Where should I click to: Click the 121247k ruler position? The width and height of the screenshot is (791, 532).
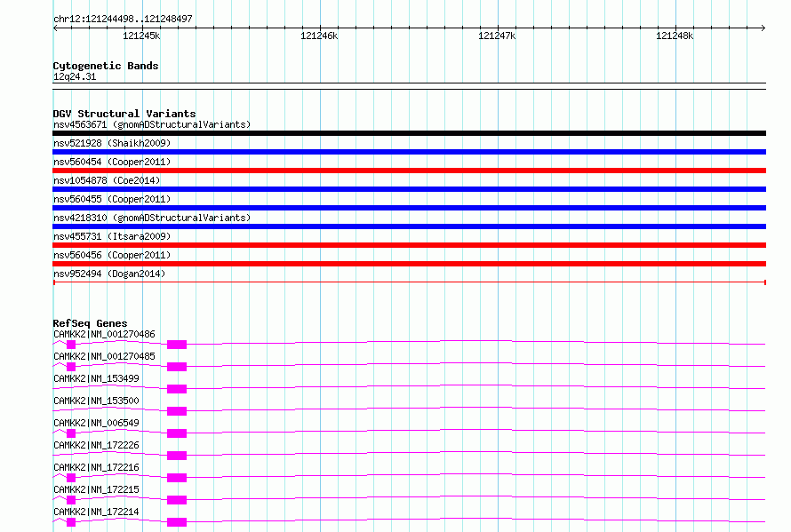coord(497,36)
